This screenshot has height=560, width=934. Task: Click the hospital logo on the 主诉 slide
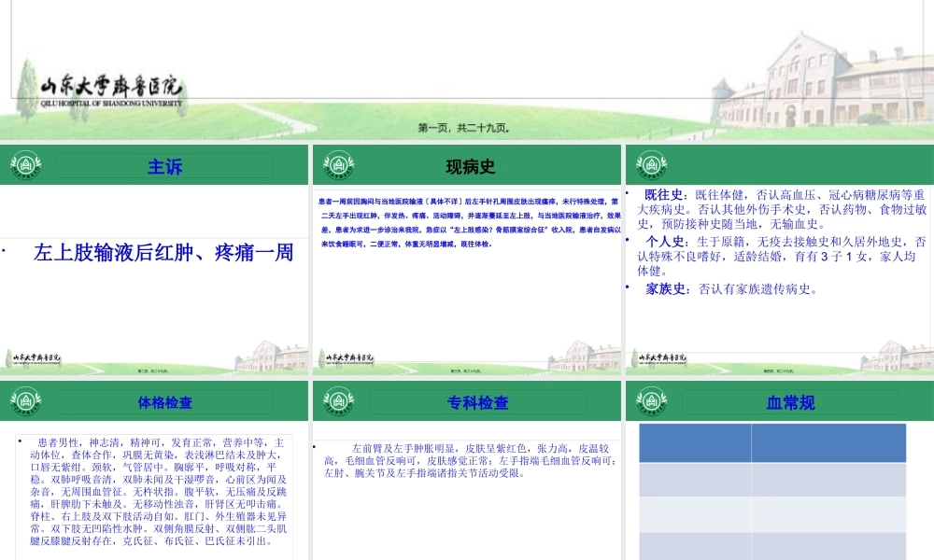pos(25,164)
